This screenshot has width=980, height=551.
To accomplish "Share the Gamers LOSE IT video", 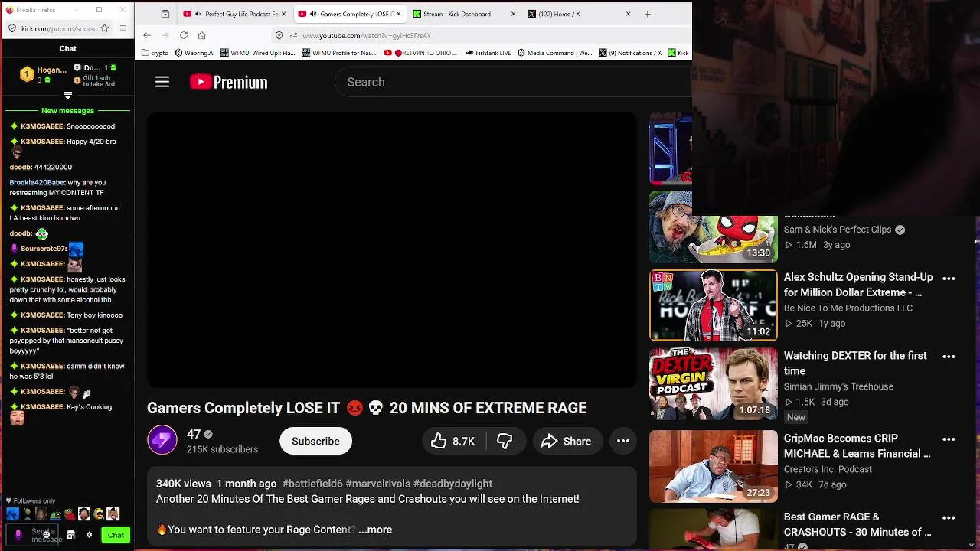I will (567, 441).
